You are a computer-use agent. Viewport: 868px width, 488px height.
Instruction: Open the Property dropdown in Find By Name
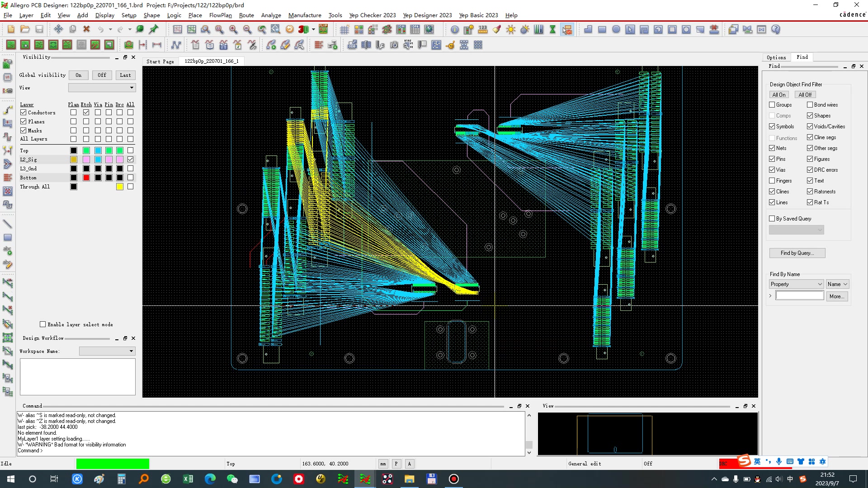[x=796, y=284]
